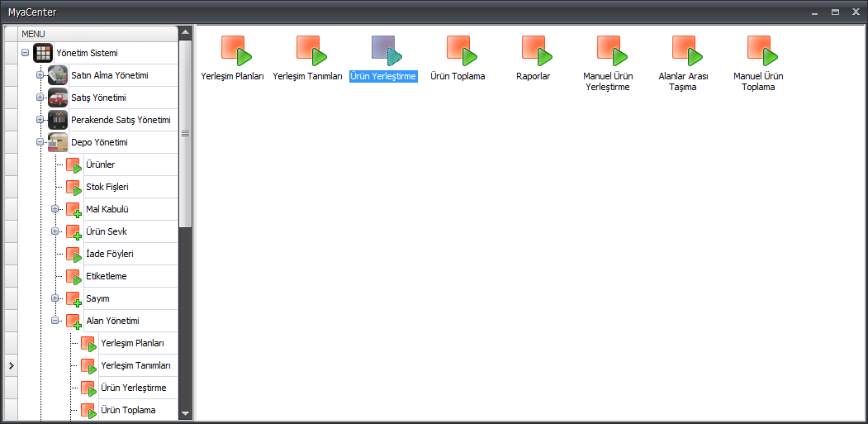Click the menu vertical scrollbar thumb
868x424 pixels.
point(186,134)
